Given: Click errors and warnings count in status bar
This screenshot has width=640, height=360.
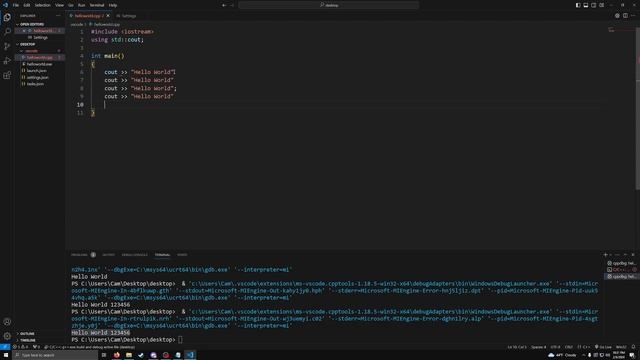Looking at the screenshot, I should pyautogui.click(x=21, y=347).
